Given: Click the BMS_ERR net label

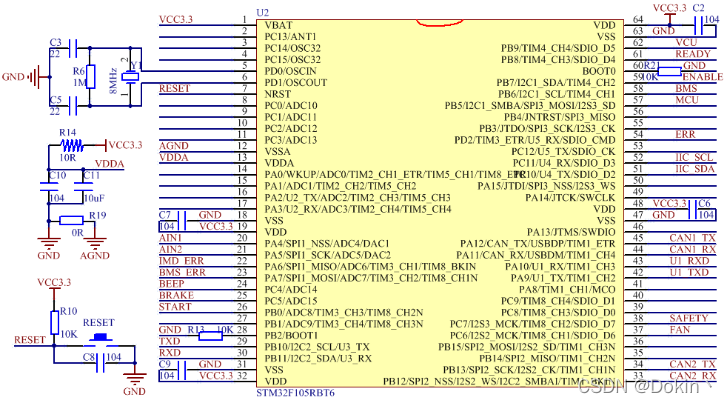Looking at the screenshot, I should [x=182, y=272].
